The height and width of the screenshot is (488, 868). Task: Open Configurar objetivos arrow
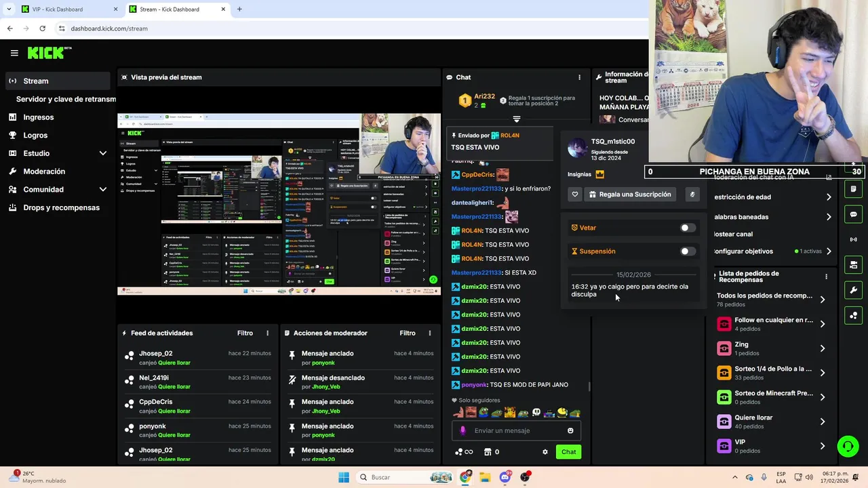coord(829,251)
